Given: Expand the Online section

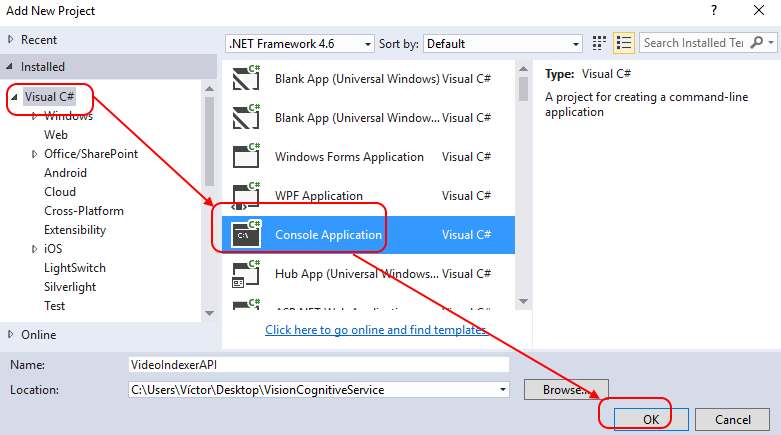Looking at the screenshot, I should 10,334.
